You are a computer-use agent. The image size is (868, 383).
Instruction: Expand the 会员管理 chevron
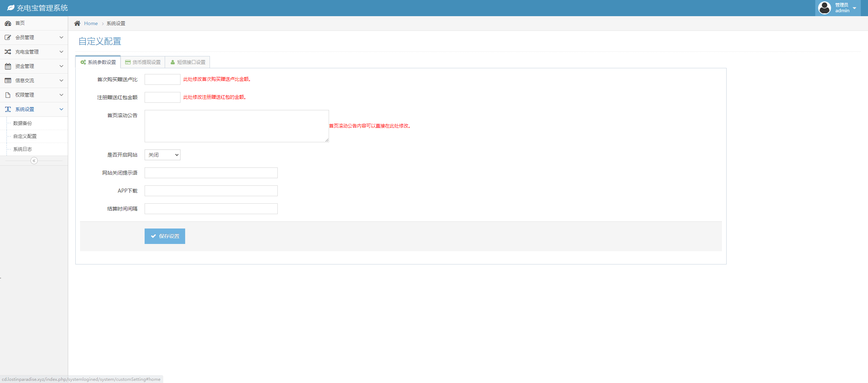61,37
